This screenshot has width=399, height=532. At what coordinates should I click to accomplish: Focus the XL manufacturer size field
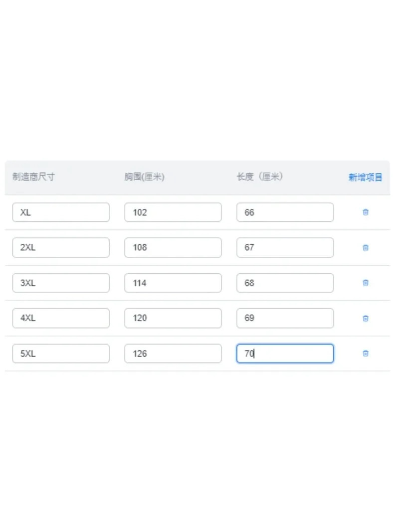pos(61,212)
